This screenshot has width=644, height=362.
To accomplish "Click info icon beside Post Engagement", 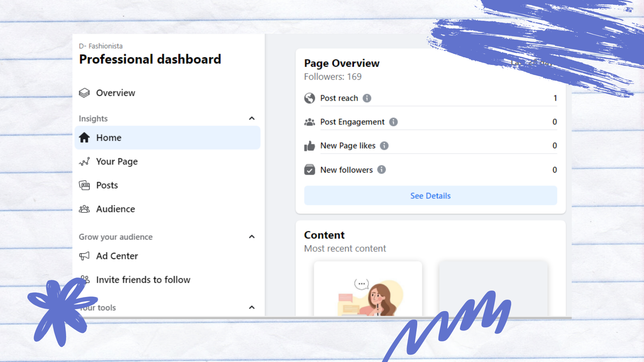I will click(x=393, y=122).
